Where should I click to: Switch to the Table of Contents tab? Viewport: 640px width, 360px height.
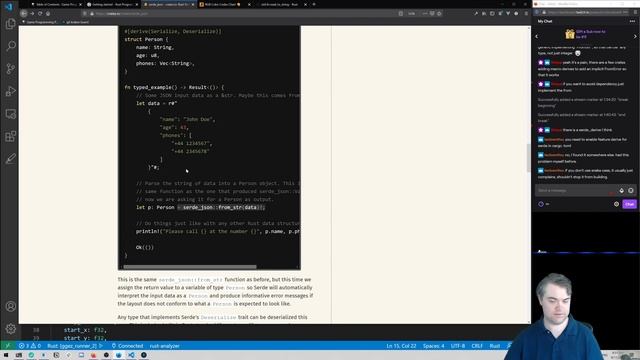click(56, 4)
